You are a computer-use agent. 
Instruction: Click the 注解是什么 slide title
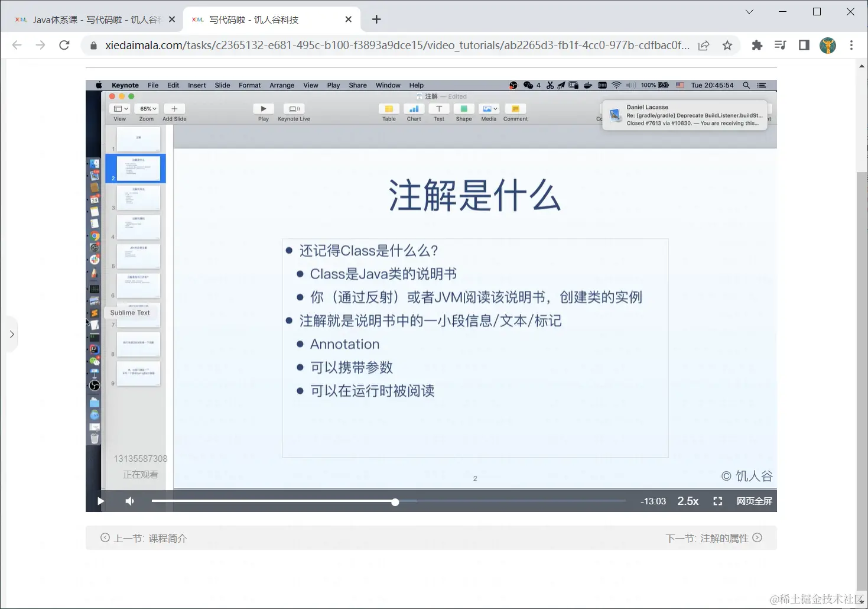click(474, 196)
